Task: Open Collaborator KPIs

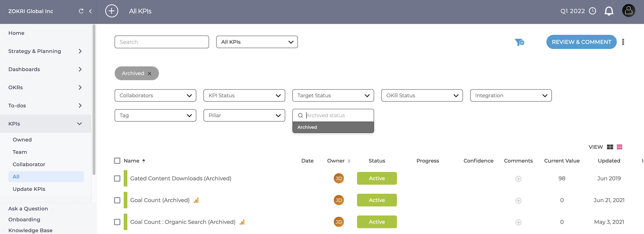Action: 29,164
